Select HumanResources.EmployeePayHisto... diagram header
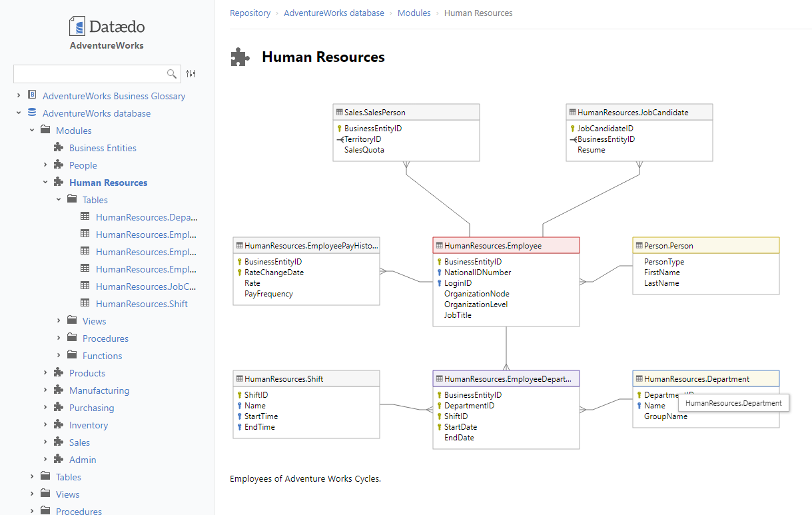The height and width of the screenshot is (515, 812). click(x=306, y=246)
